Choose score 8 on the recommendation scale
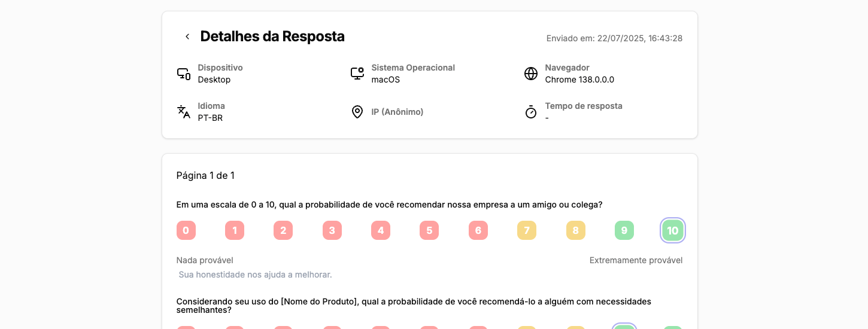868x329 pixels. (x=576, y=230)
